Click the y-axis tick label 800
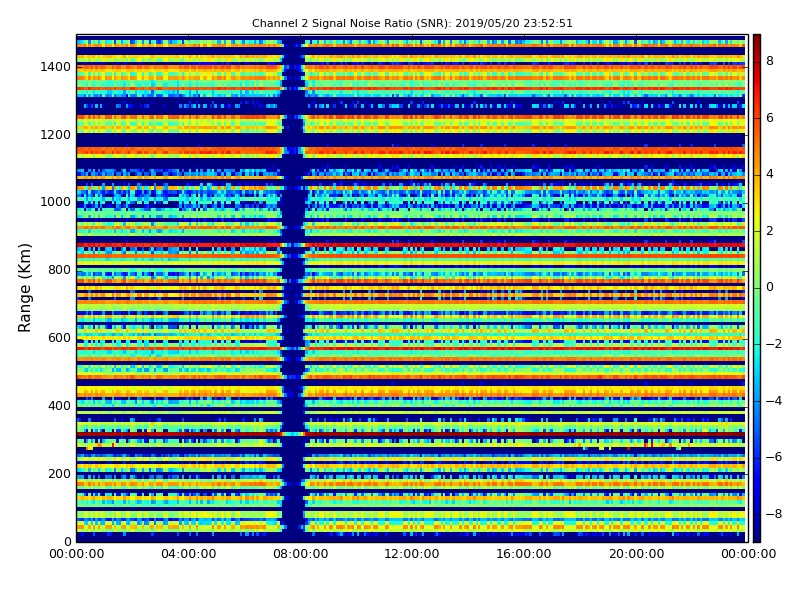Viewport: 800px width, 600px height. (59, 270)
